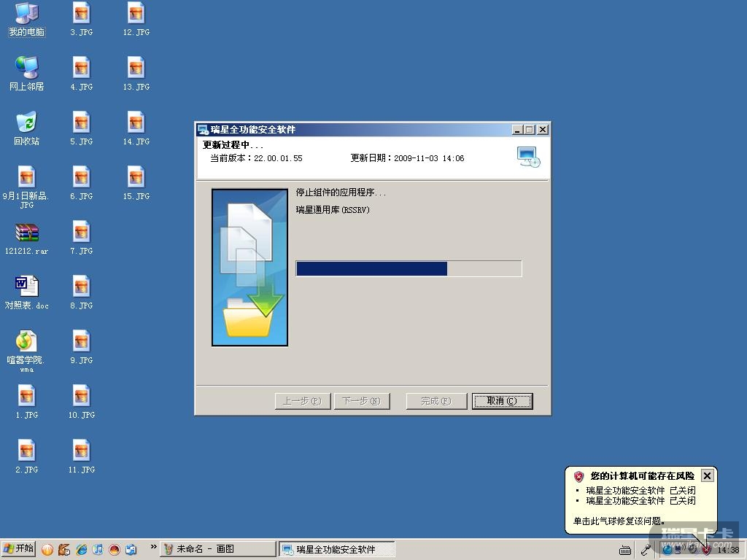Click the 瑞星全功能安全软件 taskbar button
This screenshot has height=560, width=747.
point(336,549)
